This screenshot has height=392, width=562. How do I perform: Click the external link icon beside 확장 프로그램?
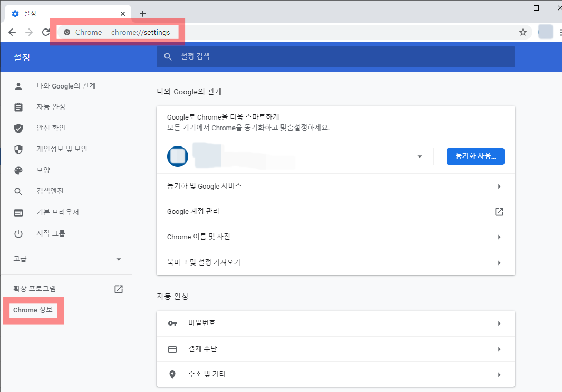coord(119,289)
